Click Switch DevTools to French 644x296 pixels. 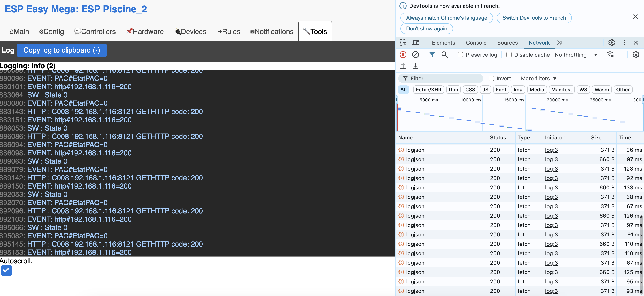tap(534, 18)
